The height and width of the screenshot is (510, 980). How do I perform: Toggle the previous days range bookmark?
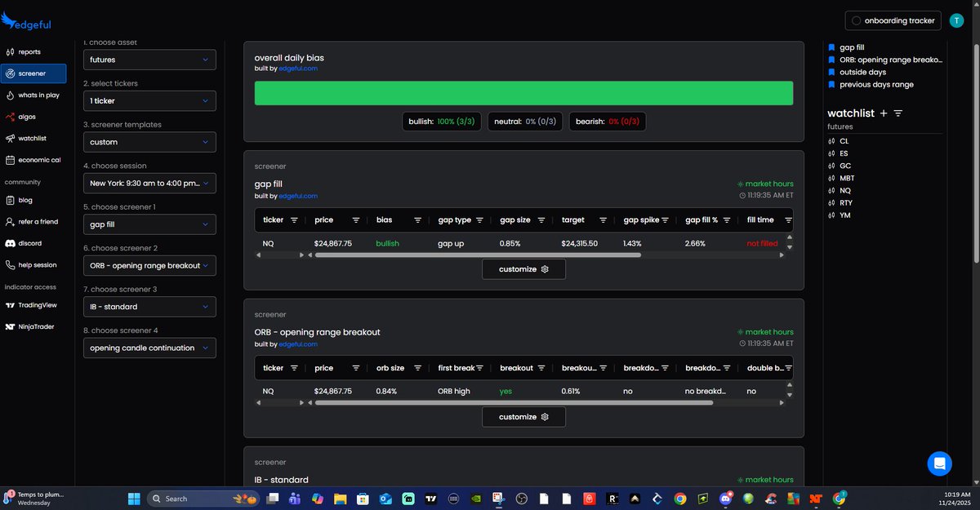(x=831, y=84)
